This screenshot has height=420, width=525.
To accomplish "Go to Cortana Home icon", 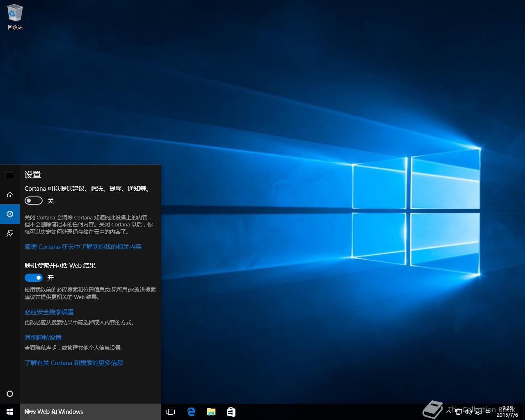I will tap(10, 194).
